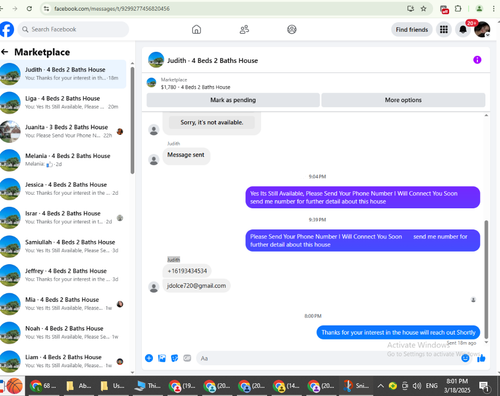Click the jdolce720@gmail.com message

(196, 286)
